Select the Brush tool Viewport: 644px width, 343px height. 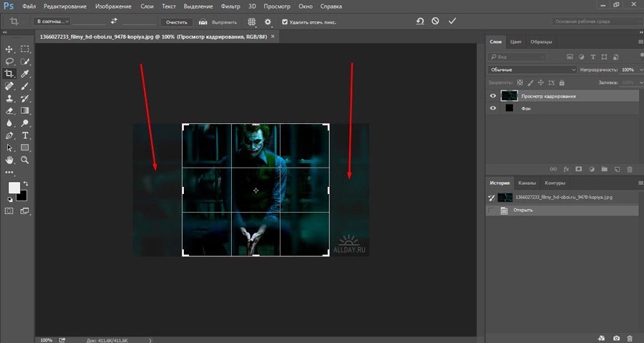tap(25, 86)
